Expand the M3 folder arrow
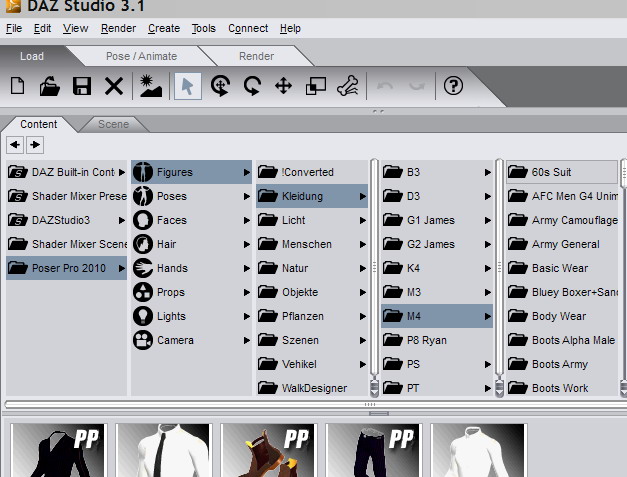 (x=488, y=292)
